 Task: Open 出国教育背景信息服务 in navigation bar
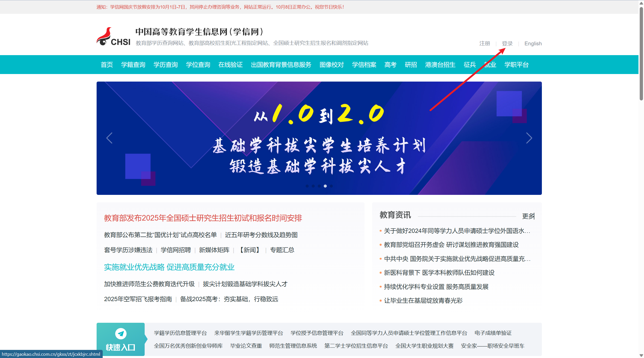click(281, 65)
